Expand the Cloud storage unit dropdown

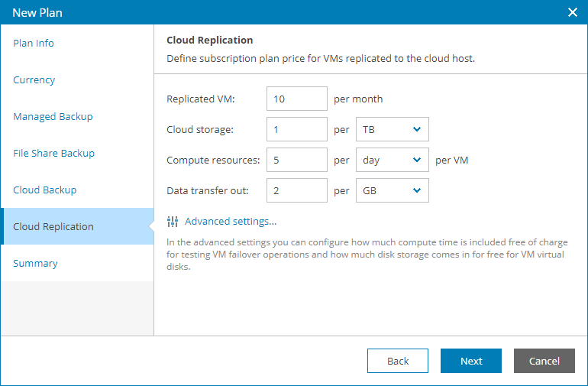pyautogui.click(x=393, y=129)
